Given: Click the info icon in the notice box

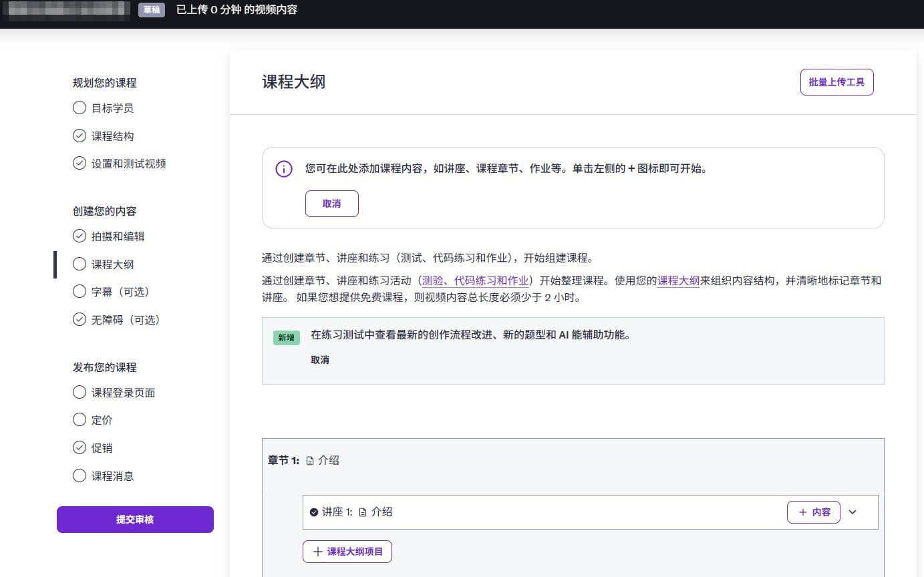Looking at the screenshot, I should [x=284, y=169].
